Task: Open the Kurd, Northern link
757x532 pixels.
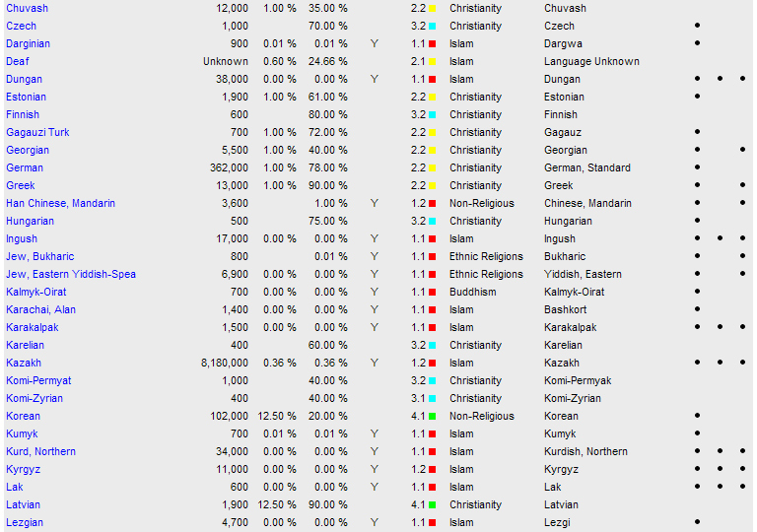Action: (41, 452)
